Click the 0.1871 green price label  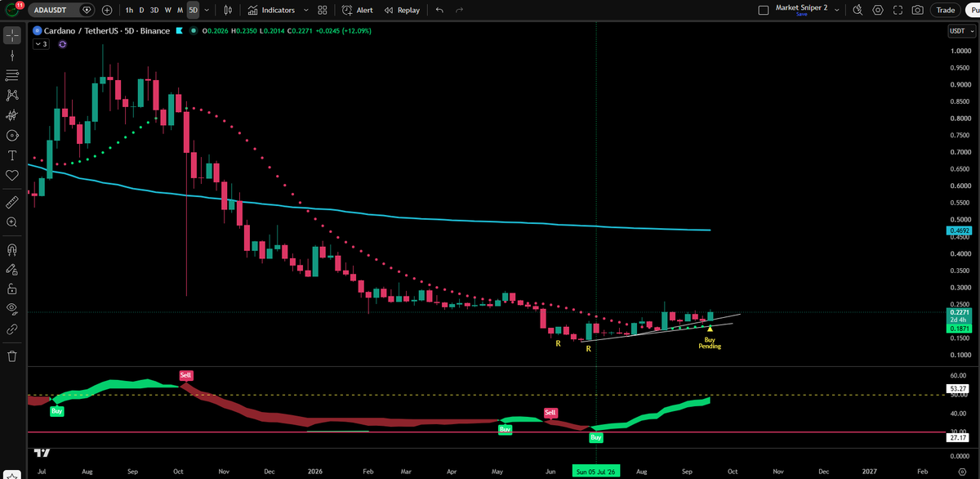click(x=958, y=328)
